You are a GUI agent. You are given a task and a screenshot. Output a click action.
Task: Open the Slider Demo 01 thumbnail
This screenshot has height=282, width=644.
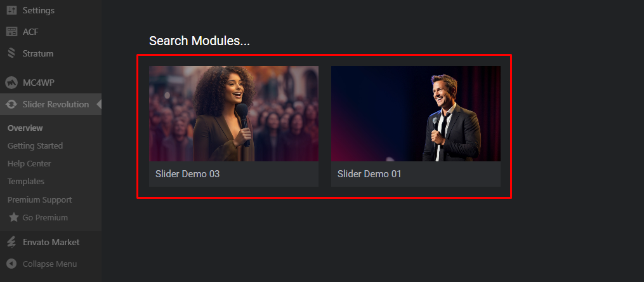[x=416, y=114]
